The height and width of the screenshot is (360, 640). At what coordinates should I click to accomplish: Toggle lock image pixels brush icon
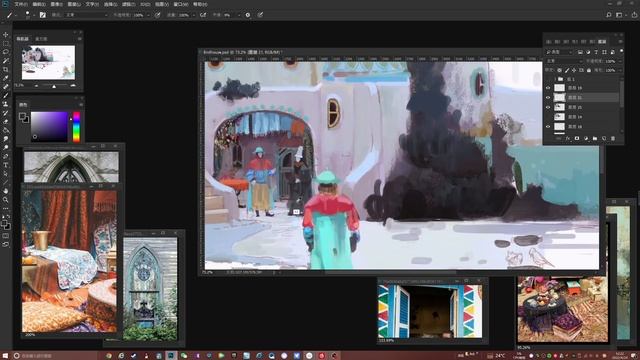[567, 70]
